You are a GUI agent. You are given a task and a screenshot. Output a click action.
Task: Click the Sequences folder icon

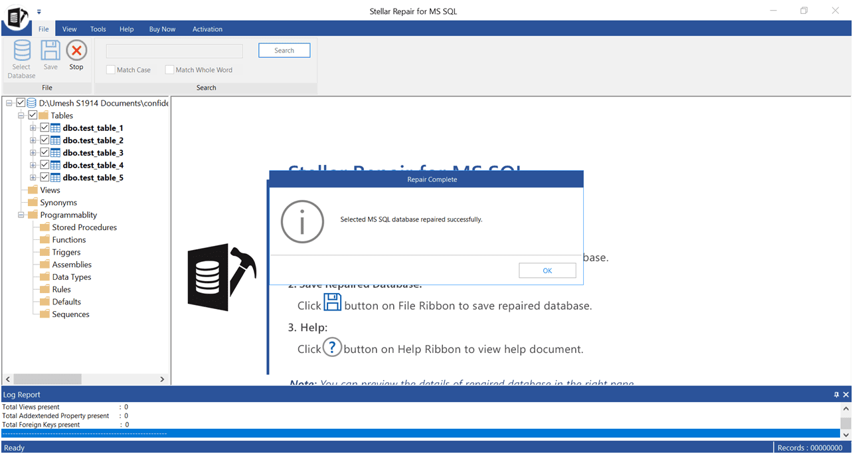tap(44, 314)
